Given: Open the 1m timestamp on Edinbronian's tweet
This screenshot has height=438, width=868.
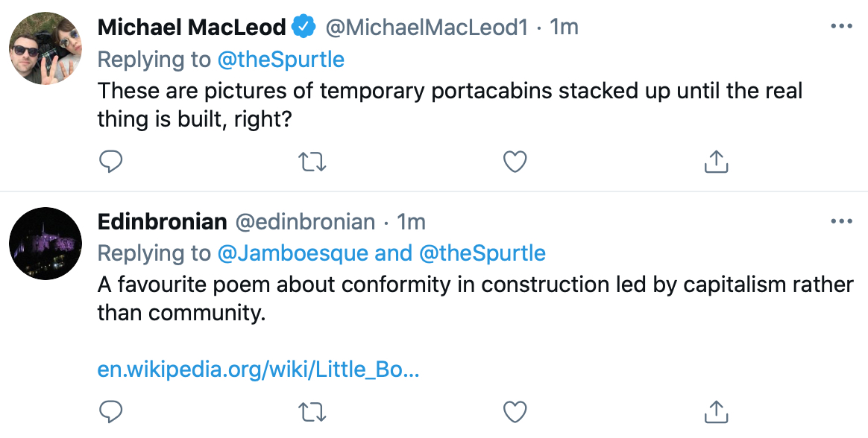Looking at the screenshot, I should click(x=412, y=222).
